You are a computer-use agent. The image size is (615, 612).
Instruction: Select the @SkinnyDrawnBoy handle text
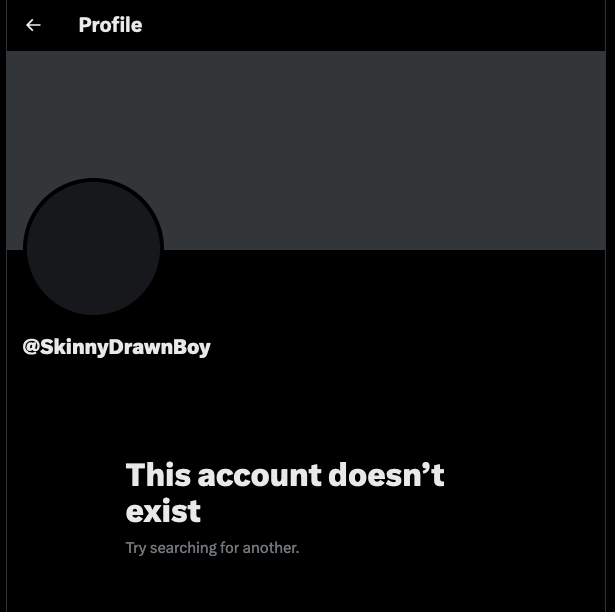point(116,347)
